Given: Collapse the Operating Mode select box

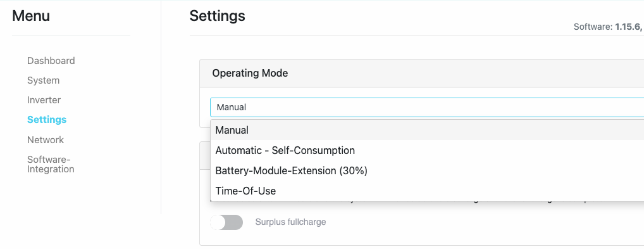Looking at the screenshot, I should (x=427, y=108).
